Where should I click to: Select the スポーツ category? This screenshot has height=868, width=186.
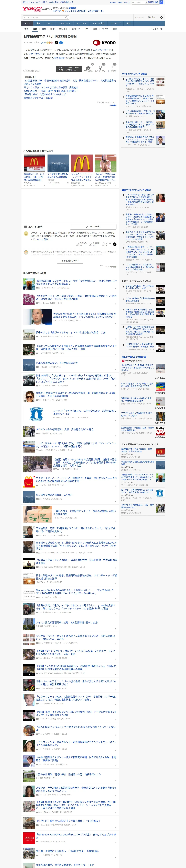click(76, 29)
